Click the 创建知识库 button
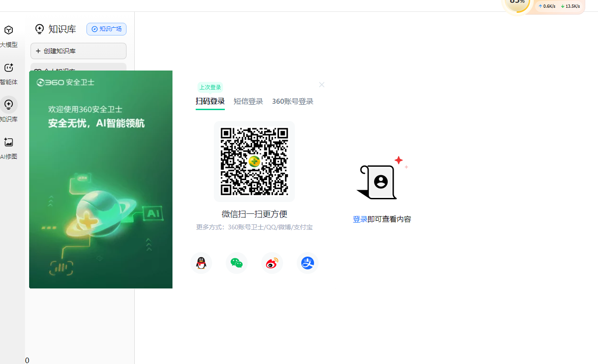 78,51
